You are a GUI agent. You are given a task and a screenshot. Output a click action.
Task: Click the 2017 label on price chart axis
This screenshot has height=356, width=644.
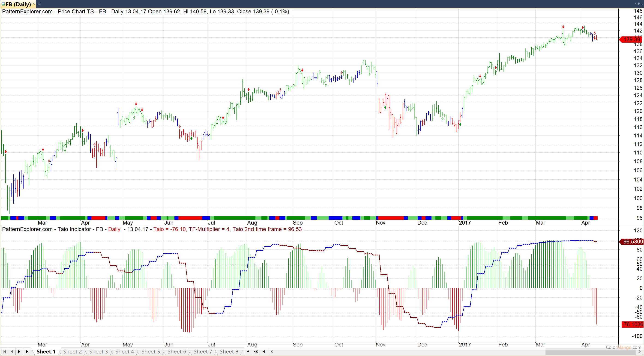[465, 222]
